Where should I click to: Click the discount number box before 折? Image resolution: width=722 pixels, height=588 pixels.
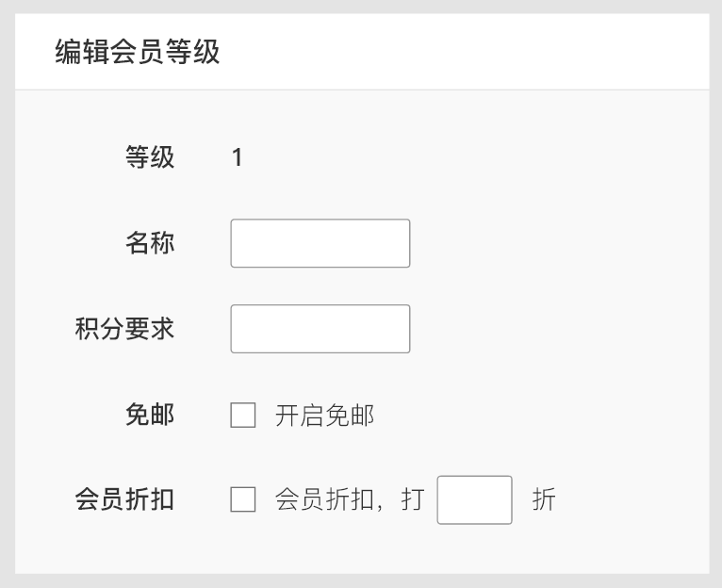[x=474, y=499]
